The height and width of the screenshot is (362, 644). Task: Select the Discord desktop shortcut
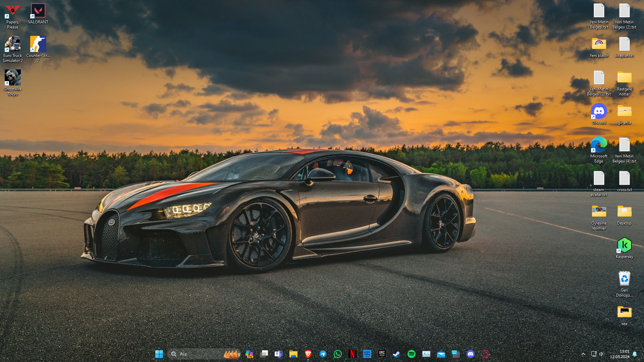pos(599,114)
